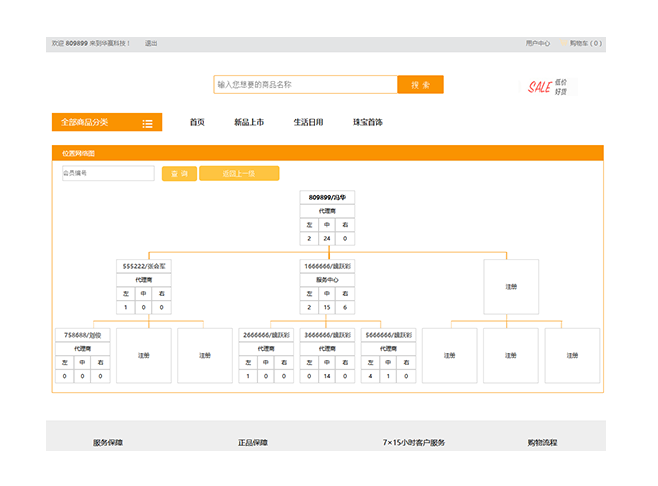658x486 pixels.
Task: Click the orange 搜索 search button
Action: 420,85
